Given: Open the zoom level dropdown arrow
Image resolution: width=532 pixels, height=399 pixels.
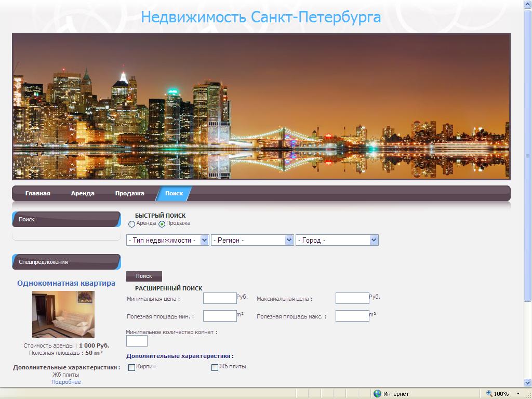Looking at the screenshot, I should pos(518,394).
